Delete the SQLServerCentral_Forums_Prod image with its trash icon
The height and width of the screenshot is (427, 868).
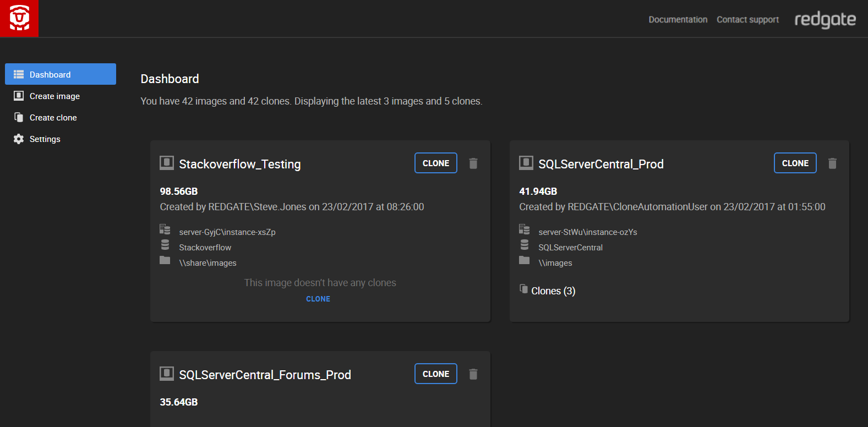pos(473,374)
